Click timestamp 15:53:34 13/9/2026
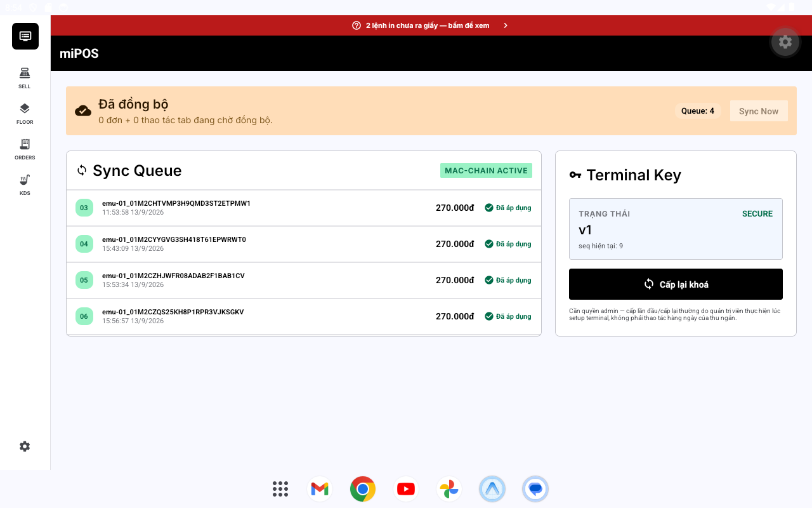Image resolution: width=812 pixels, height=508 pixels. click(x=133, y=284)
